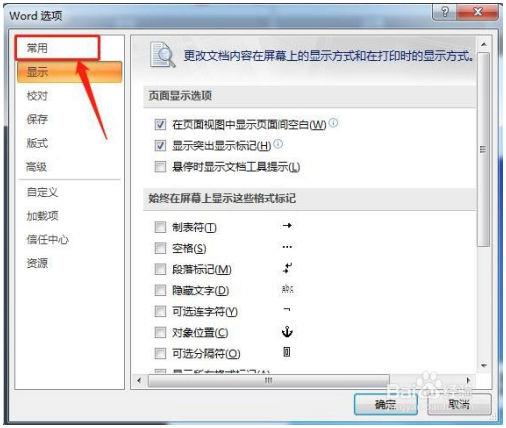Click the paragraph mark symbol icon
The height and width of the screenshot is (428, 506).
[x=287, y=268]
